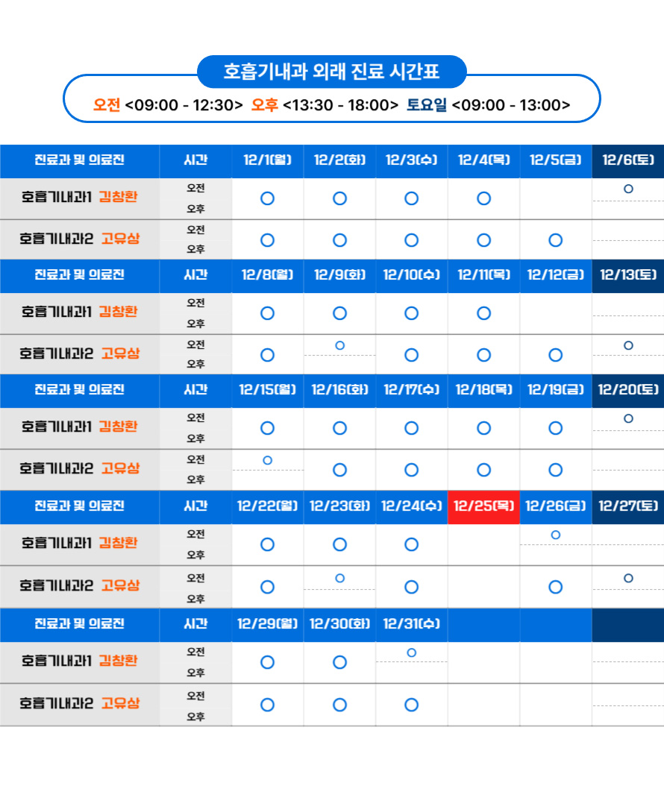Click the 12/17(수) date header

pyautogui.click(x=411, y=390)
